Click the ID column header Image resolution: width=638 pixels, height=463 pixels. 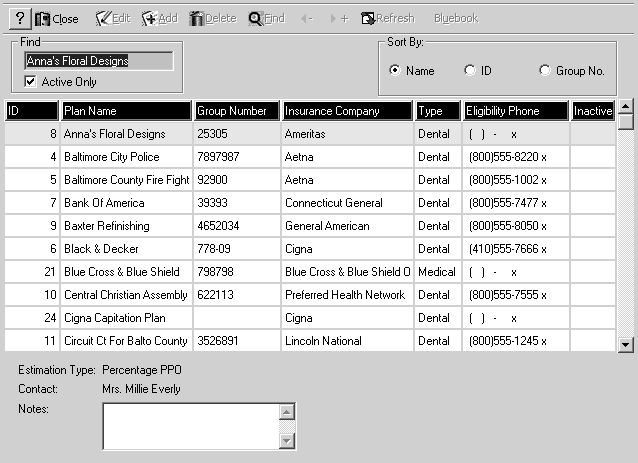(32, 111)
